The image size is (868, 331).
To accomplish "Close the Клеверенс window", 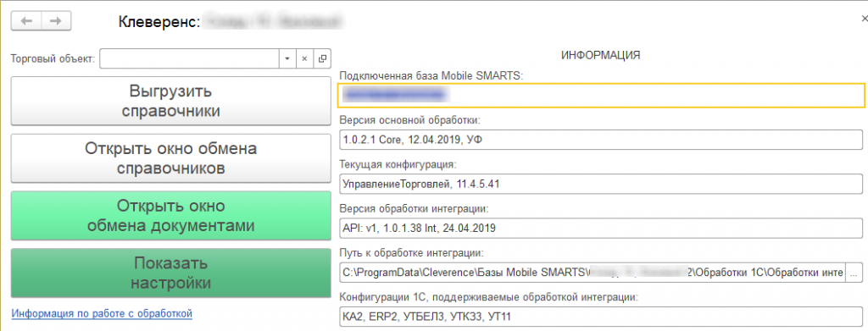I will (x=864, y=19).
